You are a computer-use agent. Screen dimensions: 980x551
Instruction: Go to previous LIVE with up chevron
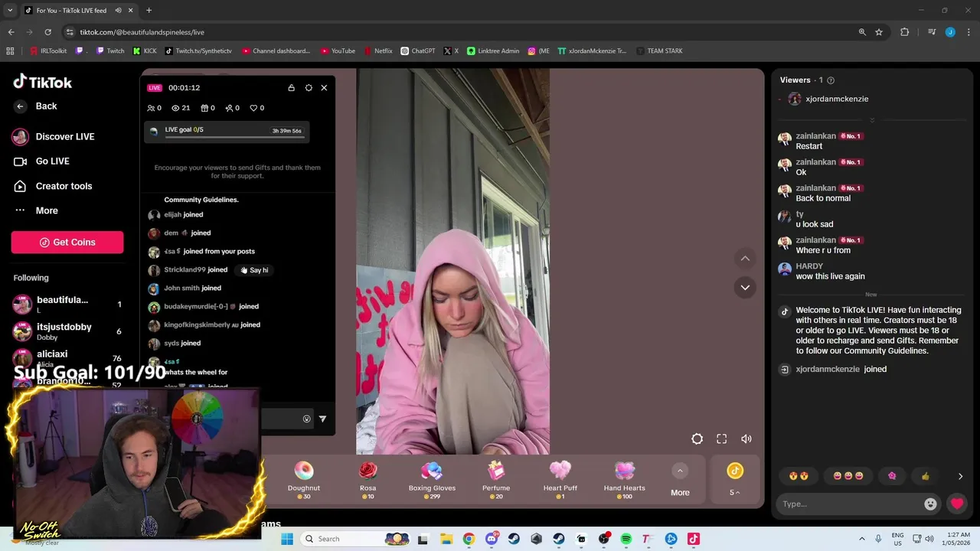click(745, 259)
